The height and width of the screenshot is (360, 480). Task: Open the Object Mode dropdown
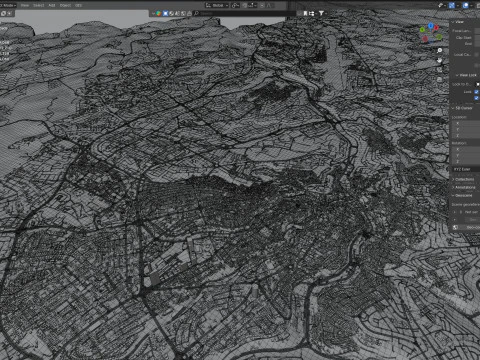[x=8, y=5]
